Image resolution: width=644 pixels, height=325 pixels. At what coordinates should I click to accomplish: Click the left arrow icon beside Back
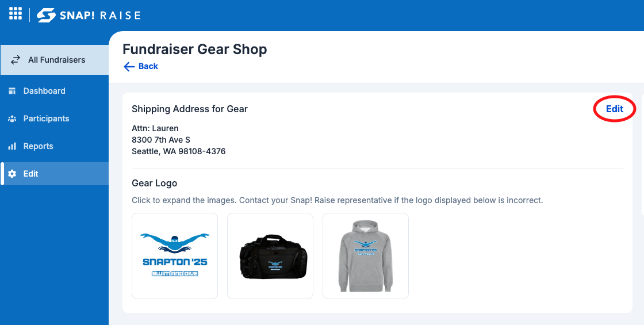coord(129,67)
